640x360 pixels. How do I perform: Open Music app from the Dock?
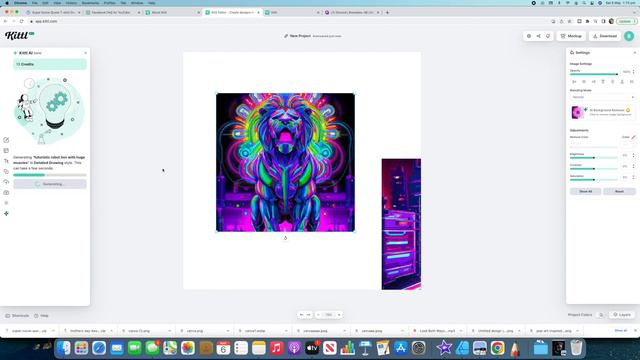tap(276, 348)
